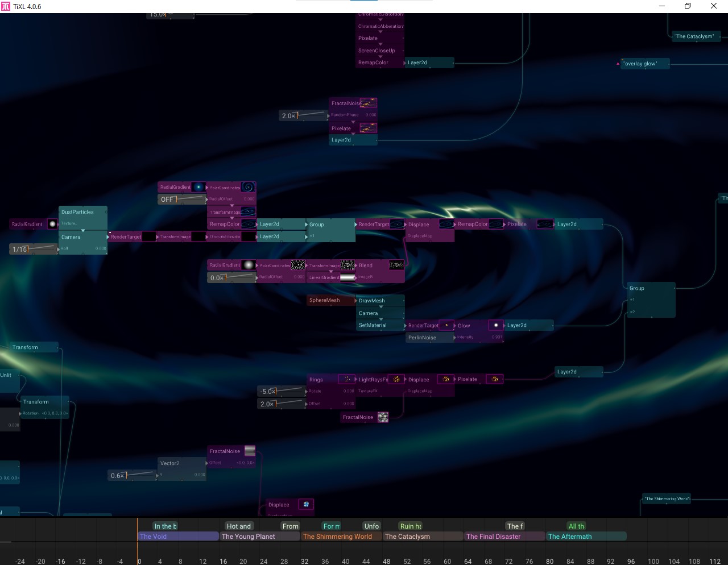Click the "Ruin ha" timeline marker
This screenshot has height=565, width=728.
coord(410,526)
